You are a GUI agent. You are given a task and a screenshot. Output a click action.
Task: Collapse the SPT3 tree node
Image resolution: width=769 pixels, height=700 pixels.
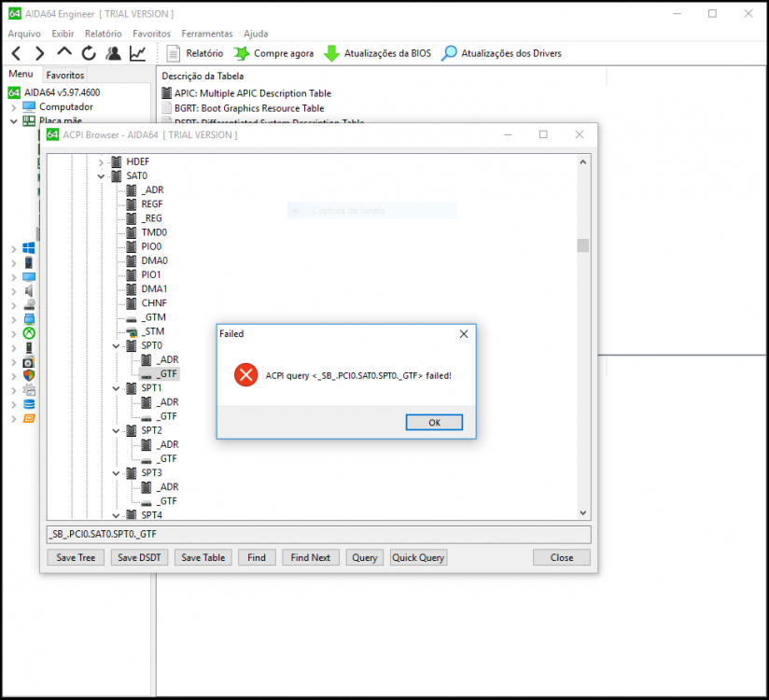[x=116, y=473]
